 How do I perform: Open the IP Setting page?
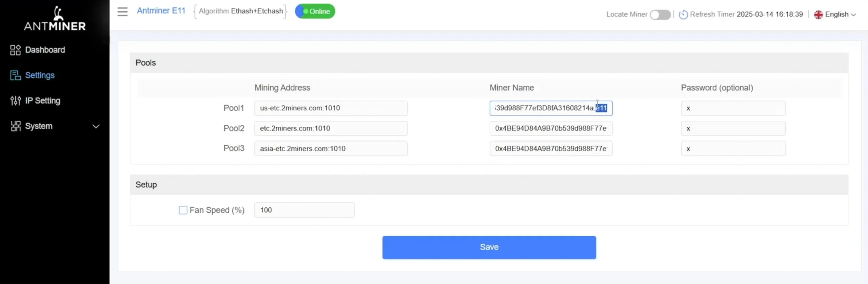[x=42, y=101]
